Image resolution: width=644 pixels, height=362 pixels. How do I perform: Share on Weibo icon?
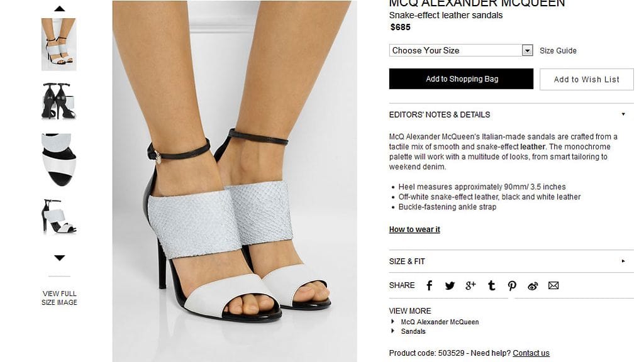click(533, 286)
